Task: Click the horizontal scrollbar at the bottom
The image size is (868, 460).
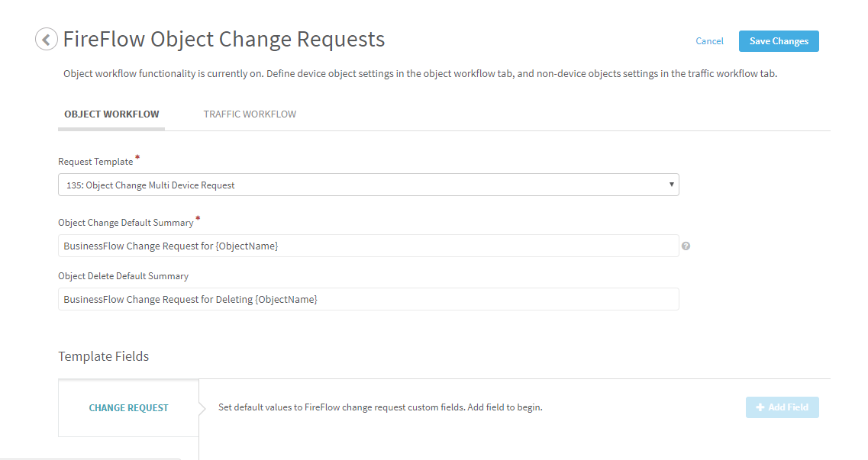Action: tap(92, 458)
